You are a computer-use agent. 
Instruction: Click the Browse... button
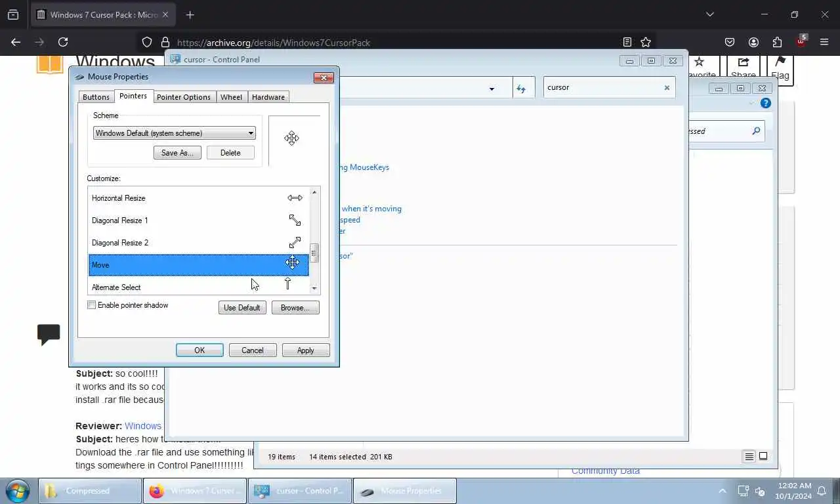[x=295, y=308]
